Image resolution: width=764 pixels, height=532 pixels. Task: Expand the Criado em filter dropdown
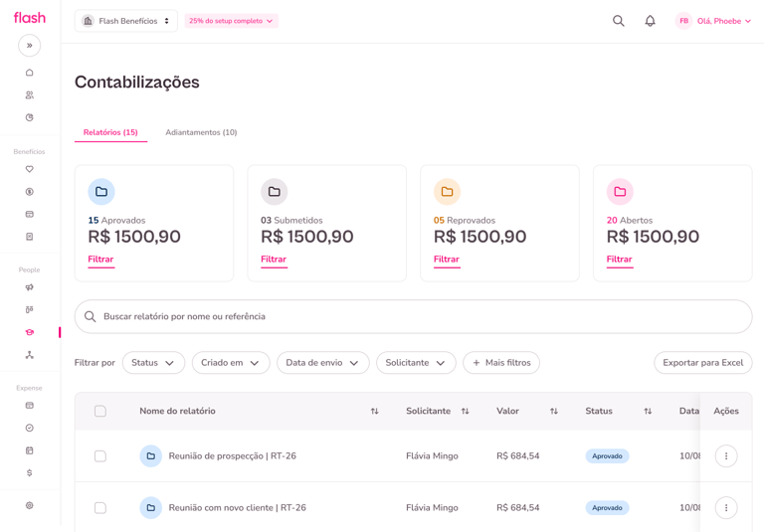click(x=230, y=363)
